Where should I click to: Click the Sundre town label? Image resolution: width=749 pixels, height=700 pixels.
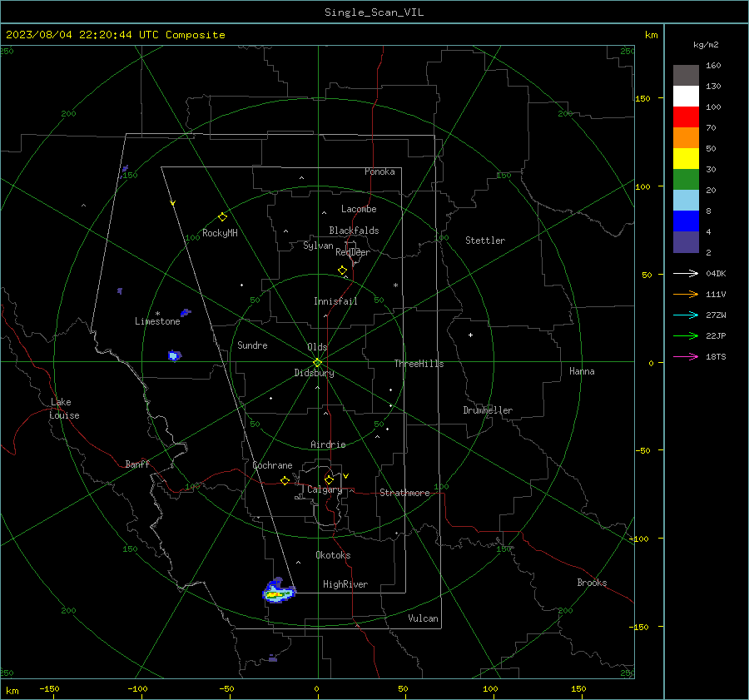click(x=252, y=345)
